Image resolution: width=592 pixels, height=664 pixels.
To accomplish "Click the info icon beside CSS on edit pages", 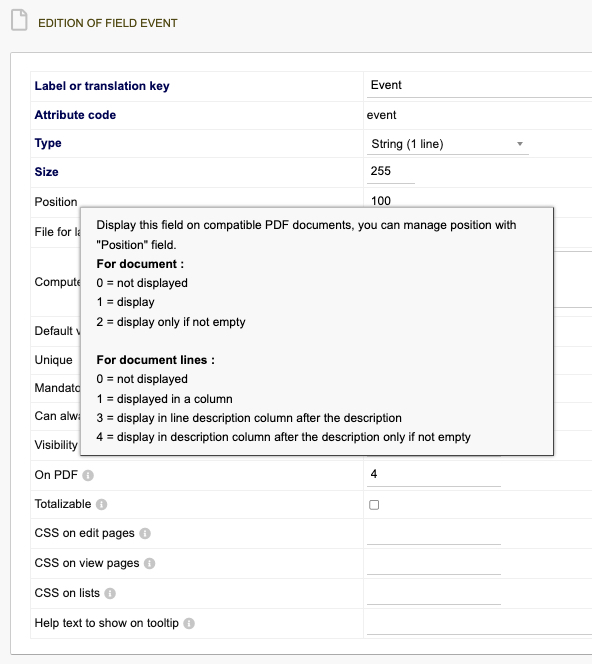I will point(145,534).
